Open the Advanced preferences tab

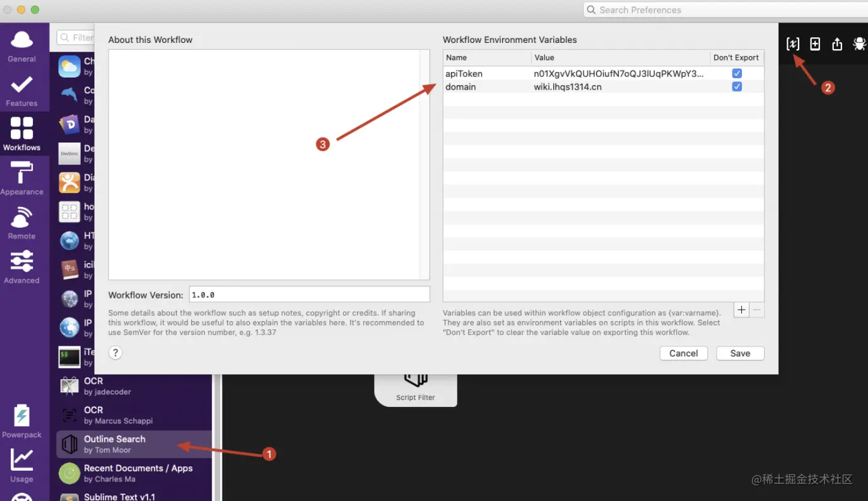pos(21,267)
